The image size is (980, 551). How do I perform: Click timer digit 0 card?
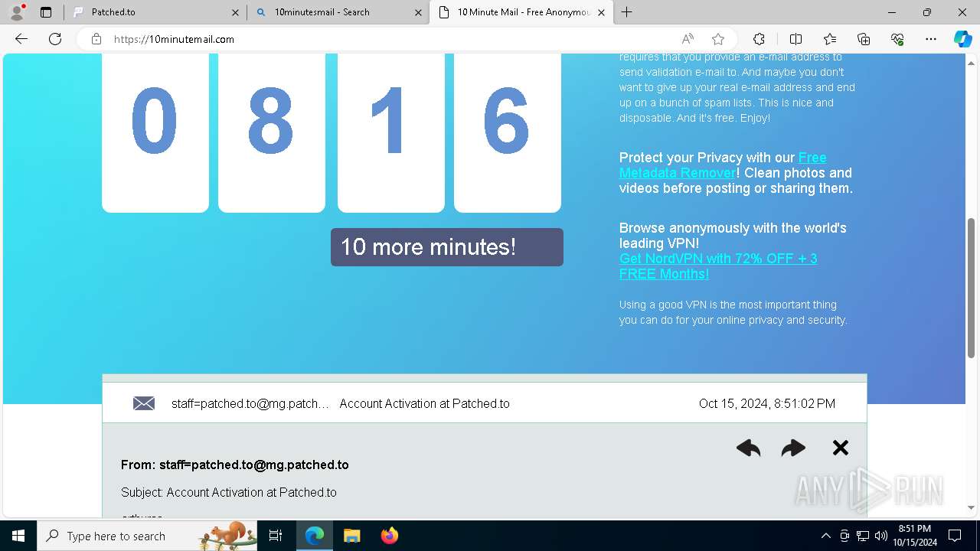(x=155, y=133)
